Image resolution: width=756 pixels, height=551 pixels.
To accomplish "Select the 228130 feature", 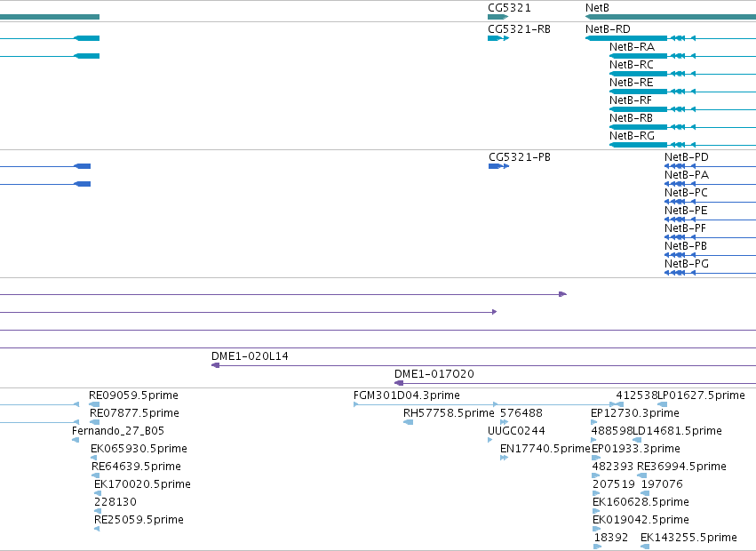I will 98,511.
